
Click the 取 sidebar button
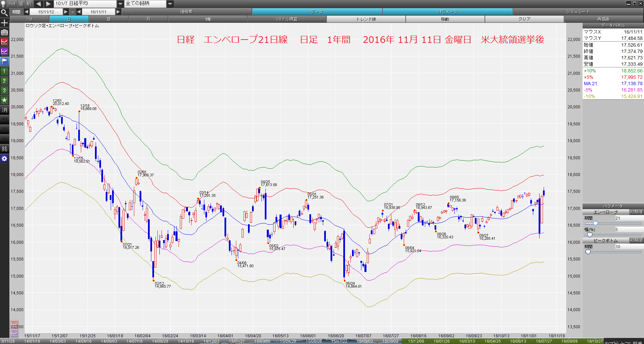[x=4, y=129]
